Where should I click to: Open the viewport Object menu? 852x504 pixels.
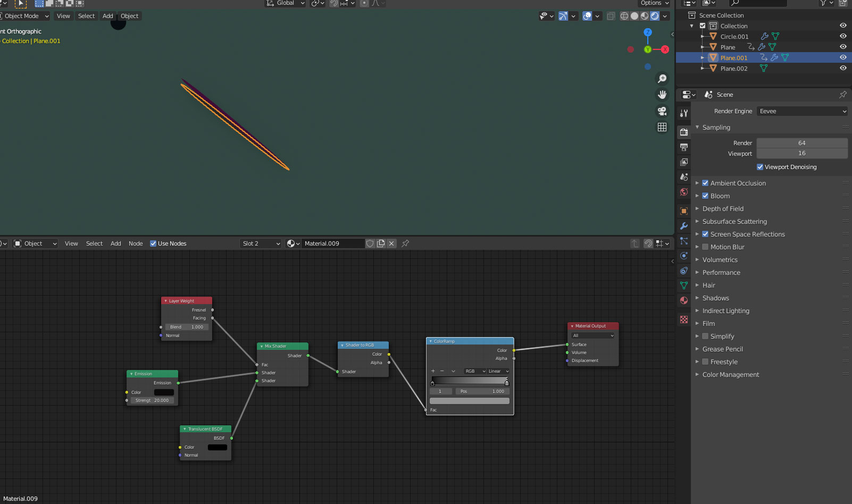[x=129, y=16]
